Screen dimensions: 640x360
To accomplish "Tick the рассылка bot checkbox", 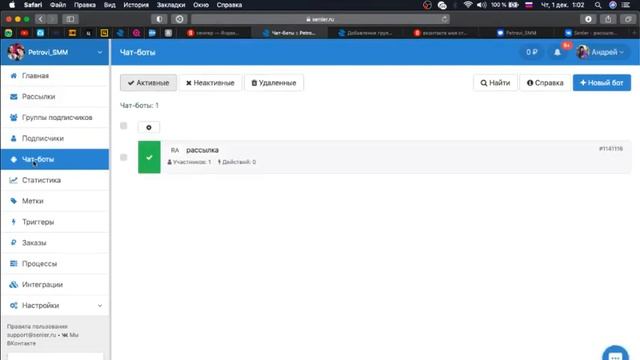I will coord(124,157).
